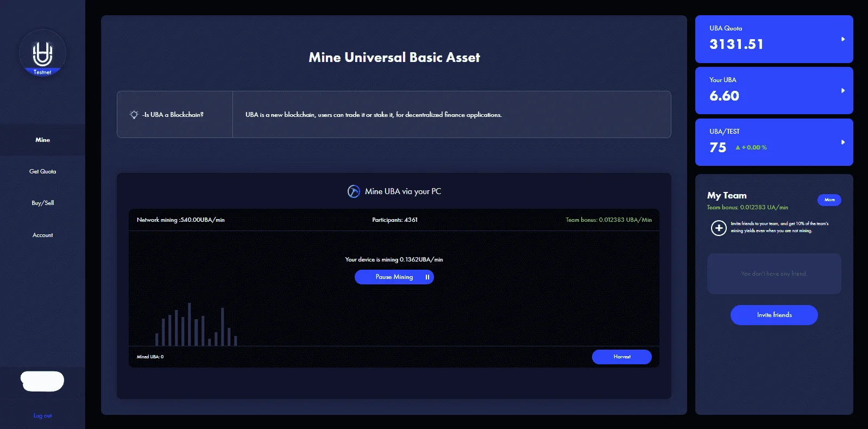Click the Your UBA value 6.60
Screen dimensions: 868x429
tap(724, 96)
